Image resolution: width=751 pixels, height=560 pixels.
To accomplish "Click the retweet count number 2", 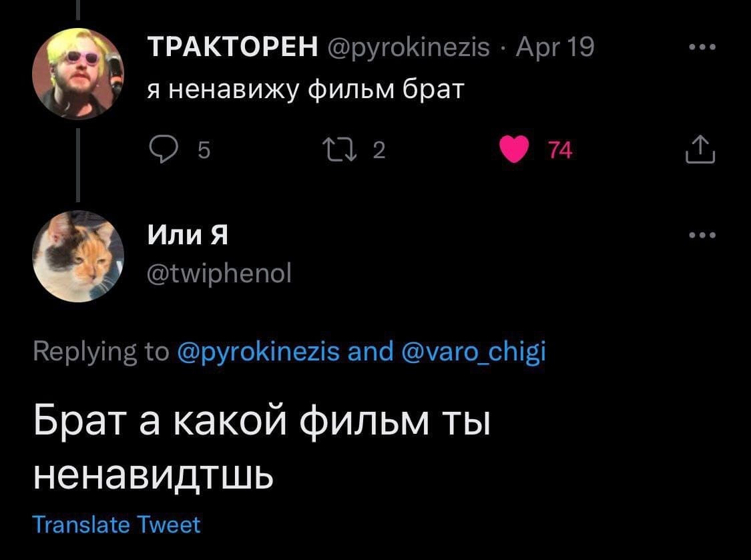I will click(379, 152).
